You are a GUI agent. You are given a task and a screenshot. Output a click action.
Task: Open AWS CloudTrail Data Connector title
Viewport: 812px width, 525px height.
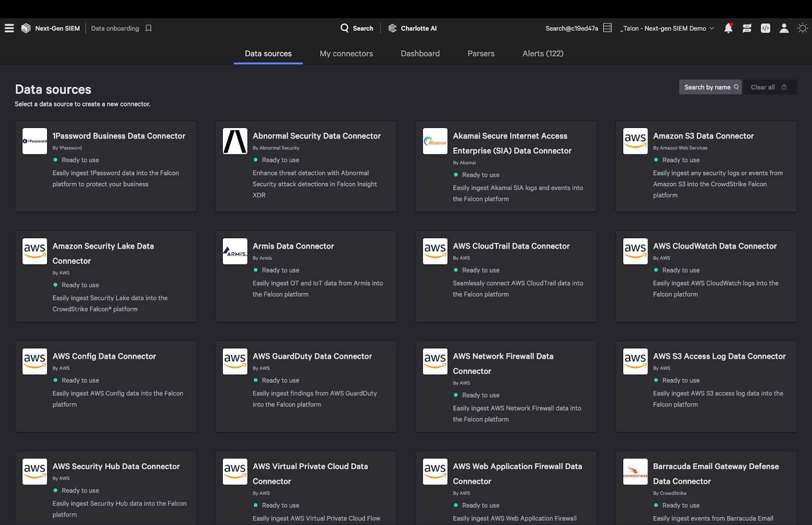click(511, 246)
